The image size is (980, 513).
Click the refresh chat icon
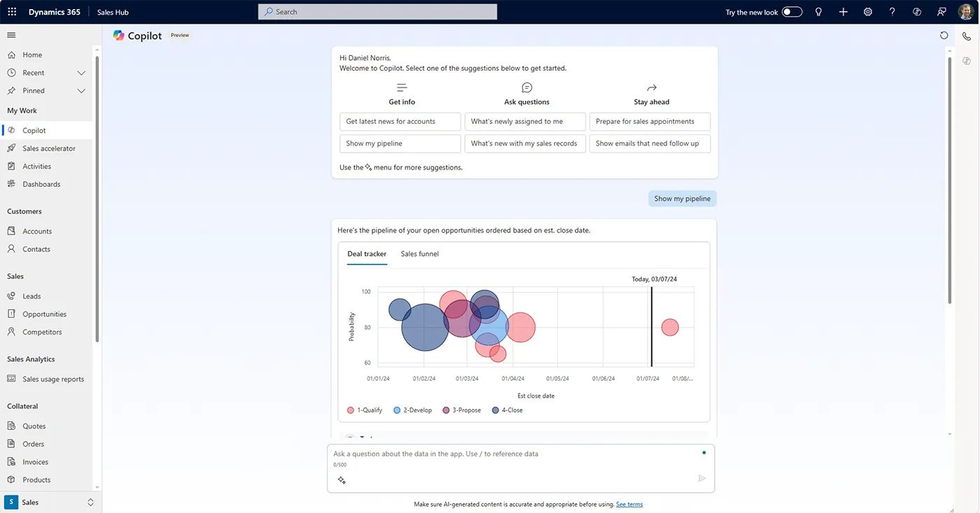click(x=944, y=36)
